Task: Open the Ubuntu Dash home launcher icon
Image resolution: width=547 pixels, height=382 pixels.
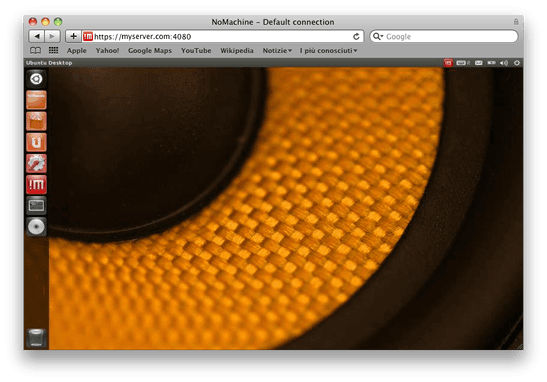Action: [x=36, y=79]
